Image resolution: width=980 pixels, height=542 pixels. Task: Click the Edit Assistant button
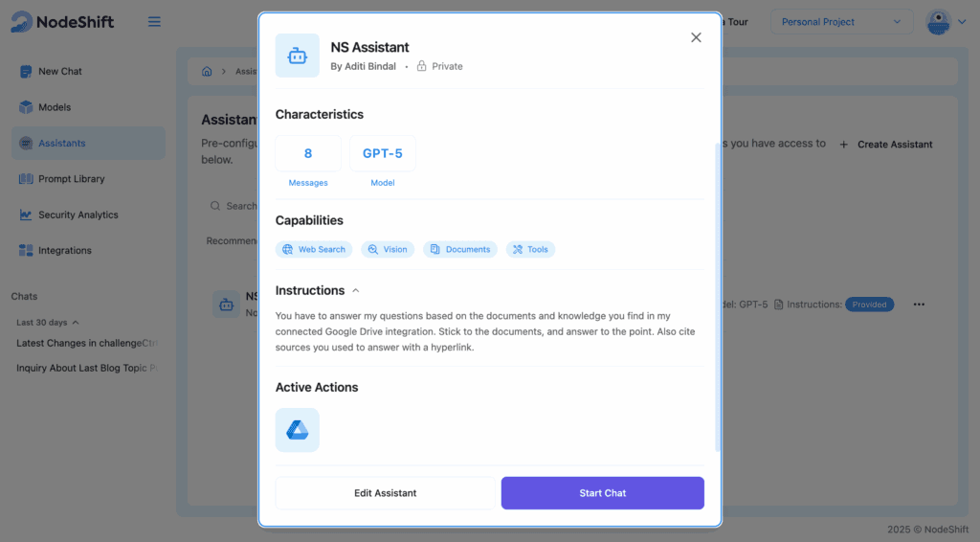[x=385, y=493]
